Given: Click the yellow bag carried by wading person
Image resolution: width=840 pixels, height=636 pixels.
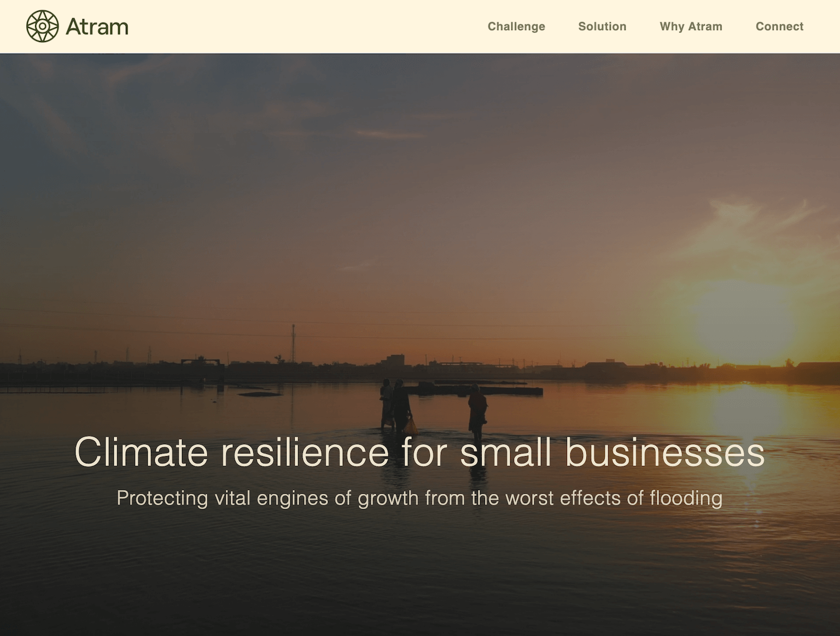Looking at the screenshot, I should click(410, 425).
